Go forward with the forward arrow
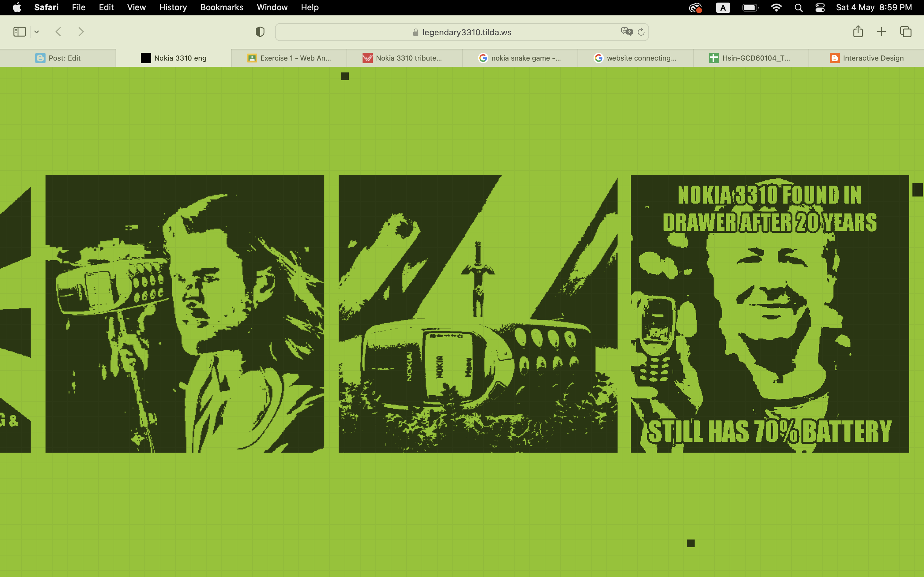 point(81,32)
